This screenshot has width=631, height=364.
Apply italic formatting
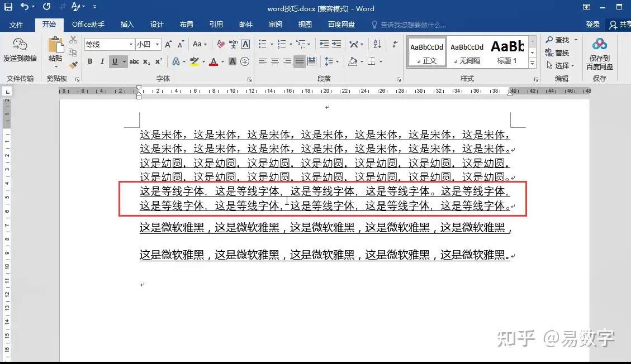click(x=103, y=61)
